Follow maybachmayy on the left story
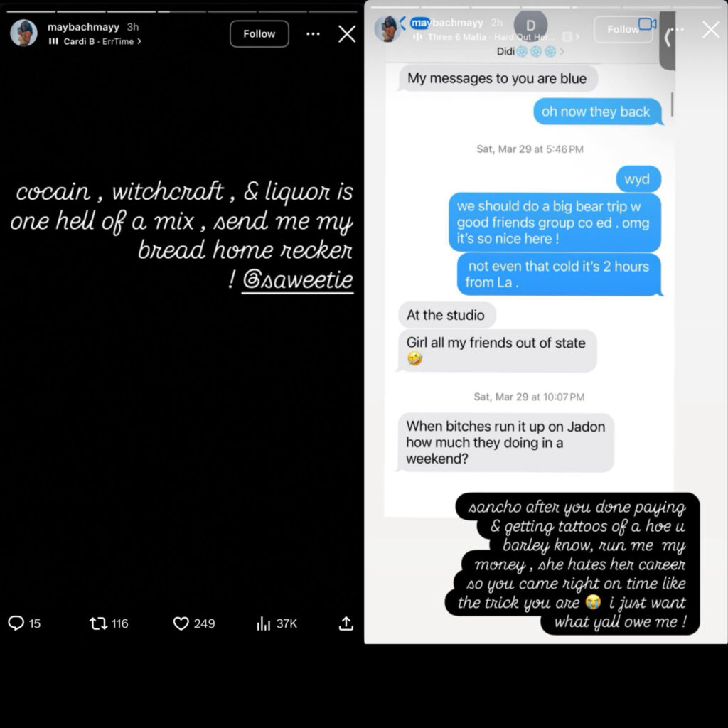The width and height of the screenshot is (728, 728). (259, 34)
